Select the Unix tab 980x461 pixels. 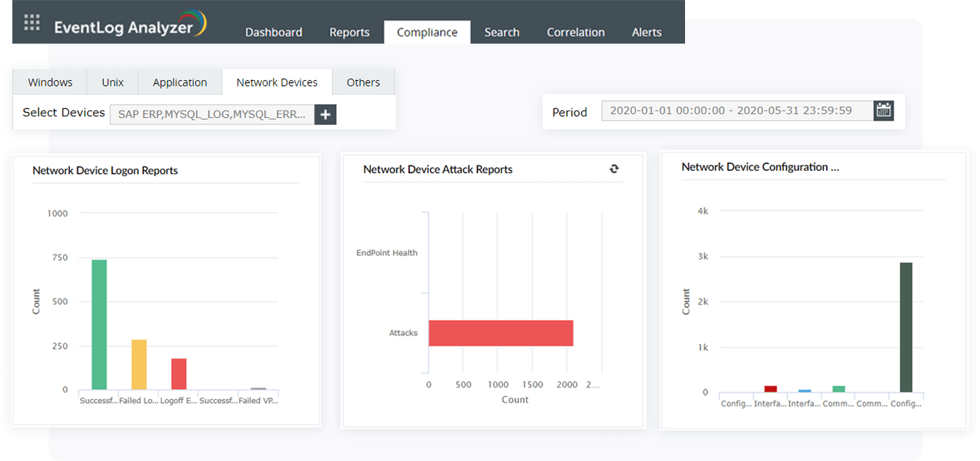click(x=113, y=82)
